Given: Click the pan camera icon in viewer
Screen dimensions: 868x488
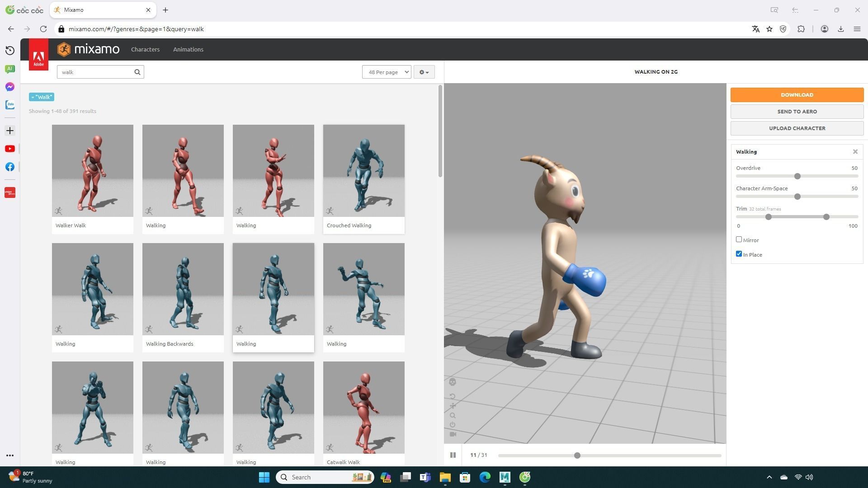Looking at the screenshot, I should pos(453,406).
